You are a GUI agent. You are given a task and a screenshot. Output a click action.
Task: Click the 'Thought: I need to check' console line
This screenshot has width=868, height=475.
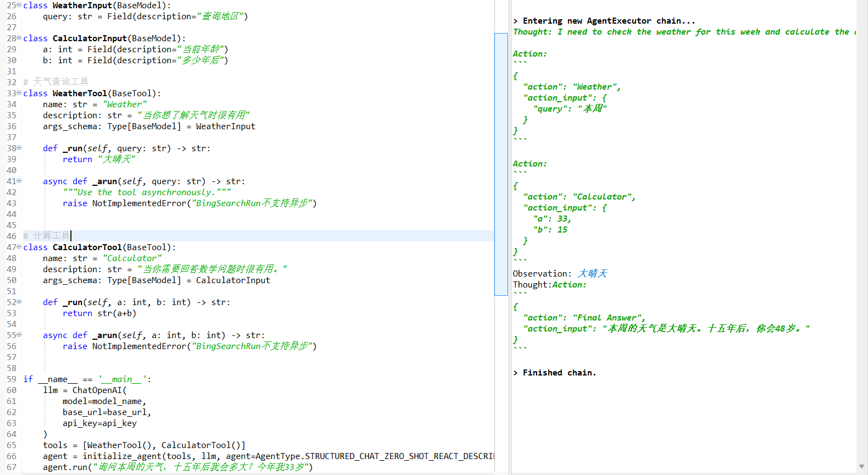point(684,32)
